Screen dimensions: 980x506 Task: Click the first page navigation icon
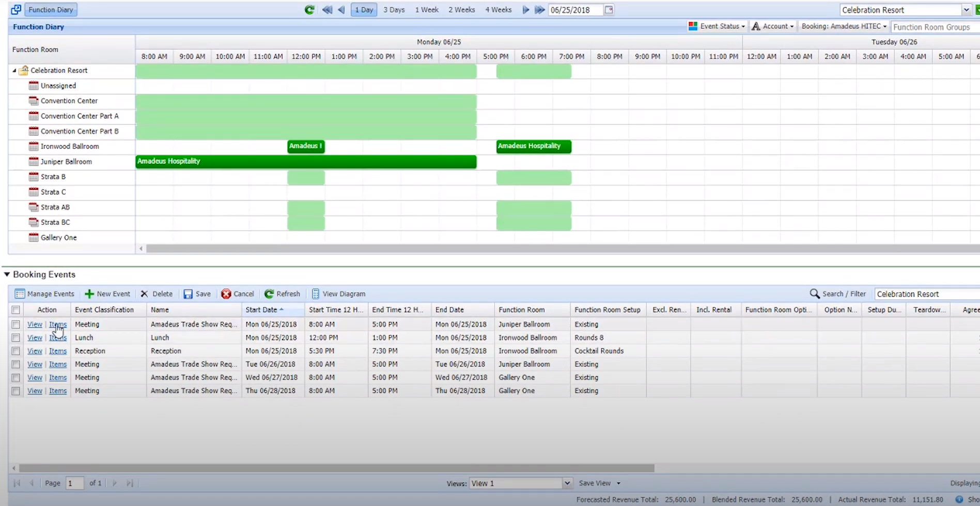click(17, 483)
